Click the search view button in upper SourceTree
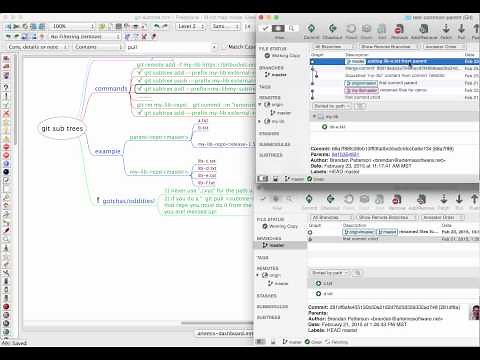 [x=291, y=29]
